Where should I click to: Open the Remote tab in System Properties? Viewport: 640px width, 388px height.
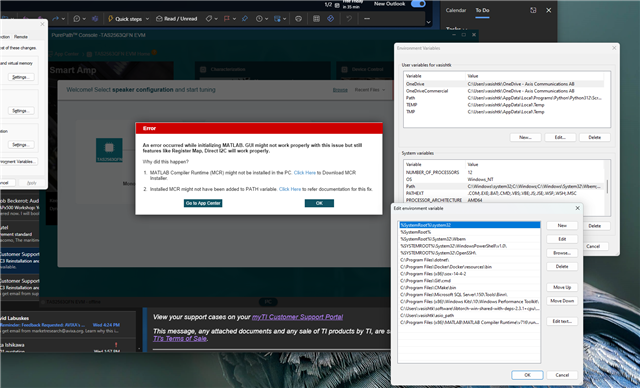click(21, 37)
